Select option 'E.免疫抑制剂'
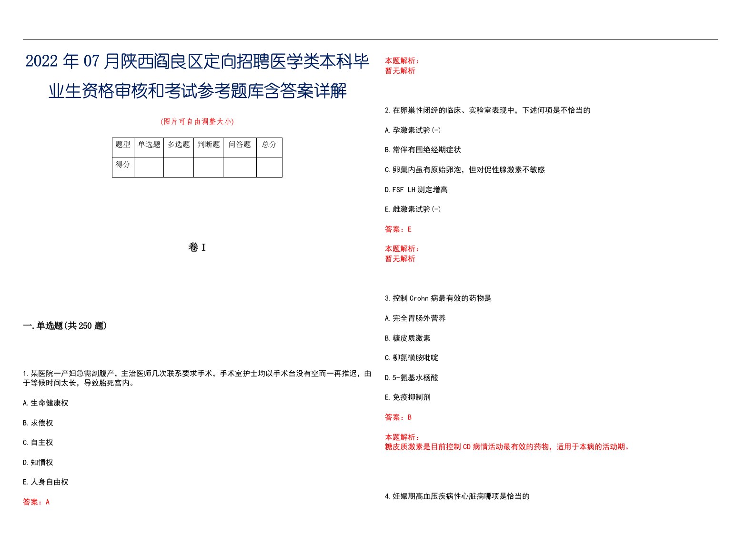Viewport: 756px width, 534px height. point(408,397)
